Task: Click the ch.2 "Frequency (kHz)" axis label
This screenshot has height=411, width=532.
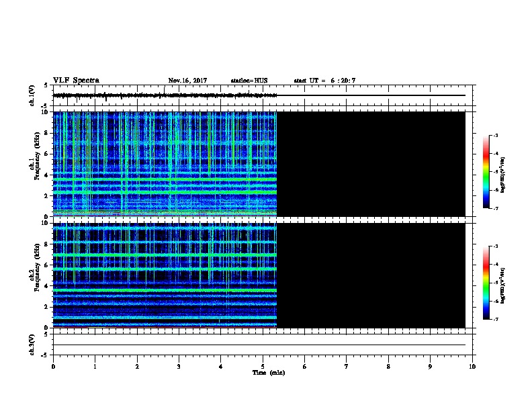Action: pos(37,267)
